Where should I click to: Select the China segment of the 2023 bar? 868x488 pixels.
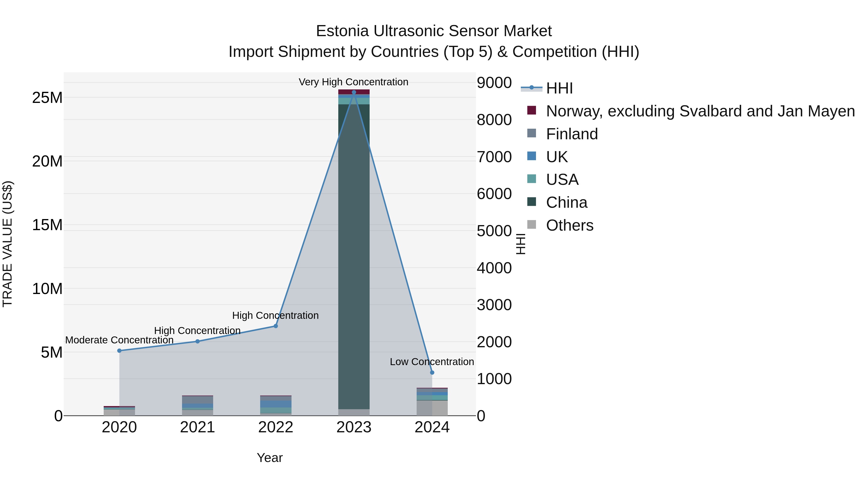tap(354, 257)
